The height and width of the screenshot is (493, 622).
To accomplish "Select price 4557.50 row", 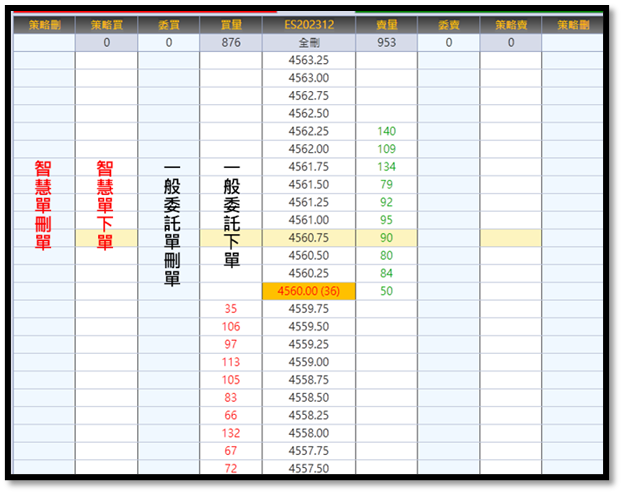I will coord(309,468).
